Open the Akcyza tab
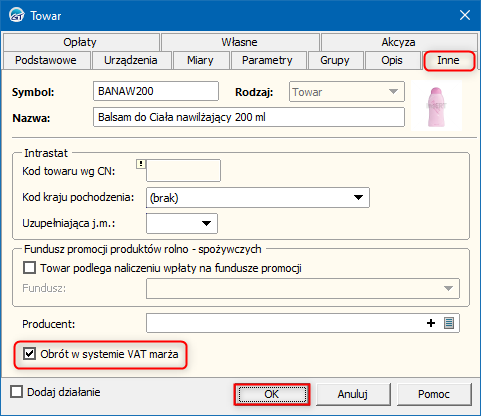This screenshot has height=416, width=481. 398,42
